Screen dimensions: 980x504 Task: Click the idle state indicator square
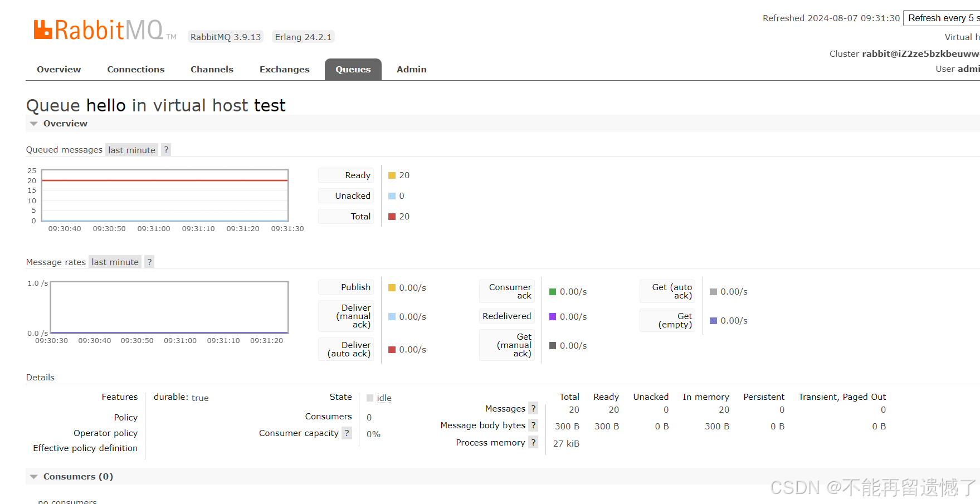click(x=370, y=398)
